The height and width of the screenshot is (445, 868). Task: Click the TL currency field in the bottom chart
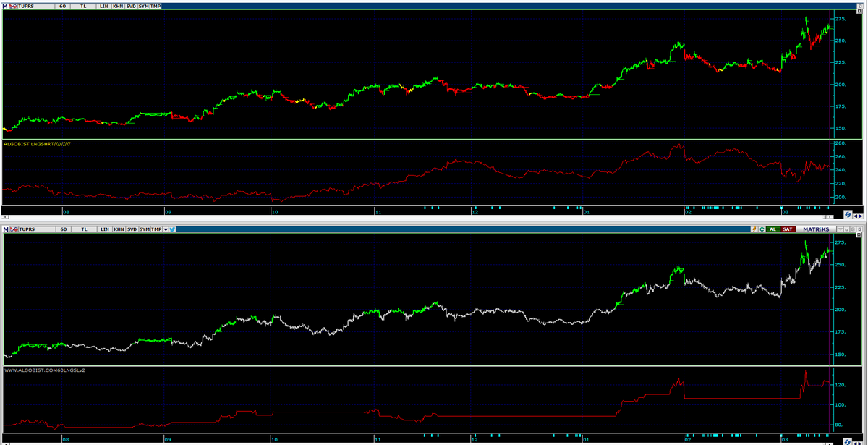[84, 229]
